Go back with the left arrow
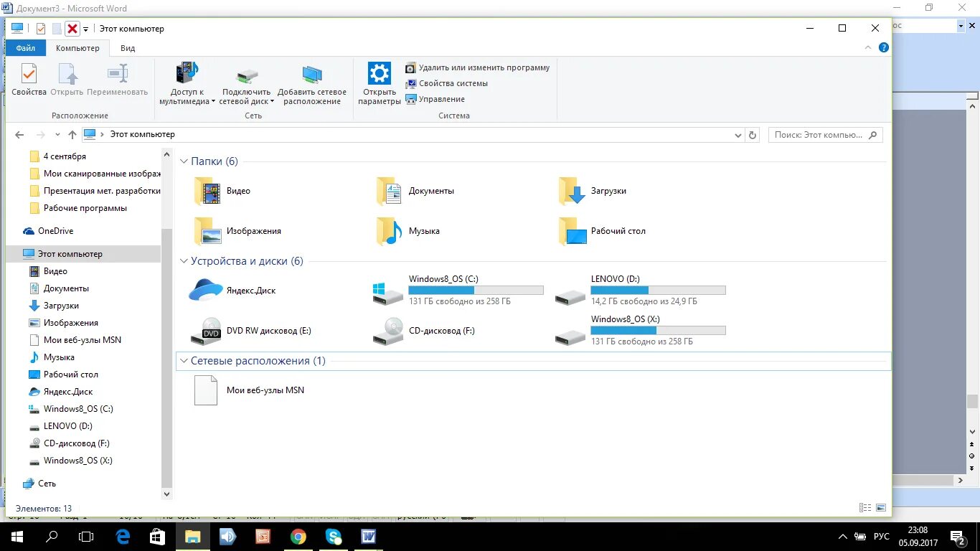This screenshot has width=980, height=551. click(19, 134)
